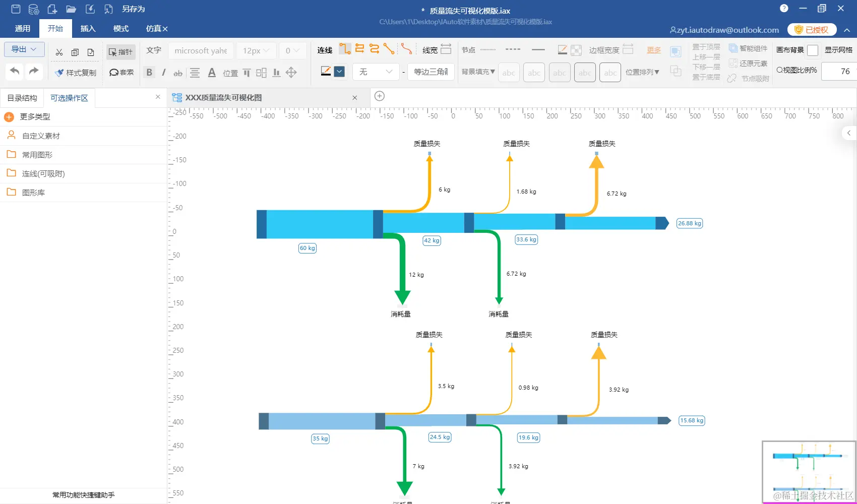This screenshot has height=504, width=857.
Task: Select the 套索 lasso tool
Action: click(121, 73)
